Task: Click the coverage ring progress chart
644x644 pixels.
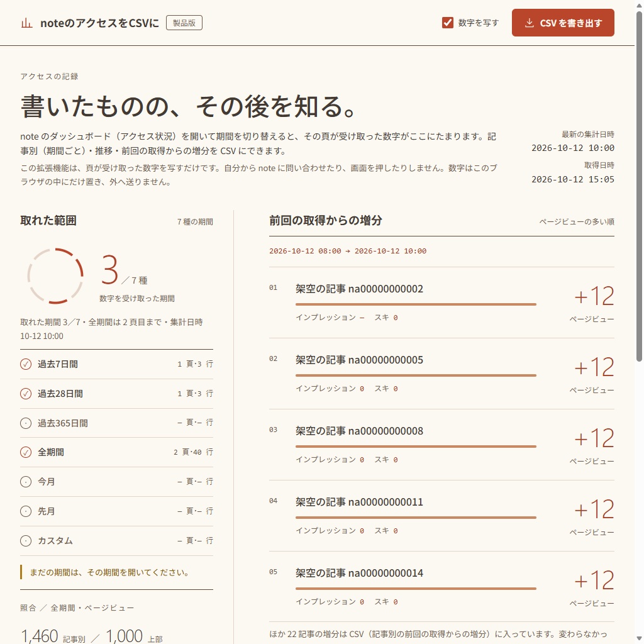Action: pyautogui.click(x=55, y=276)
